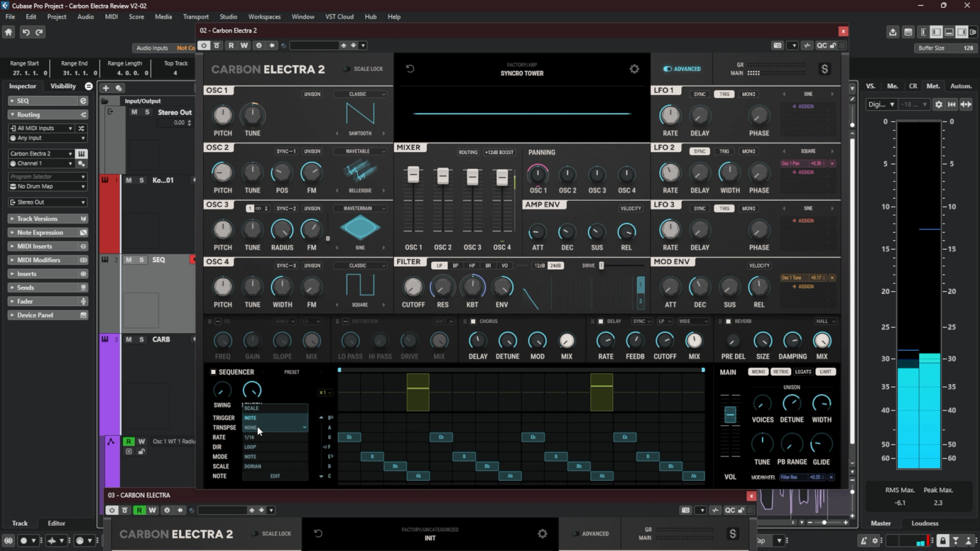The width and height of the screenshot is (980, 551).
Task: Toggle the REVERB effect checkbox
Action: [728, 321]
